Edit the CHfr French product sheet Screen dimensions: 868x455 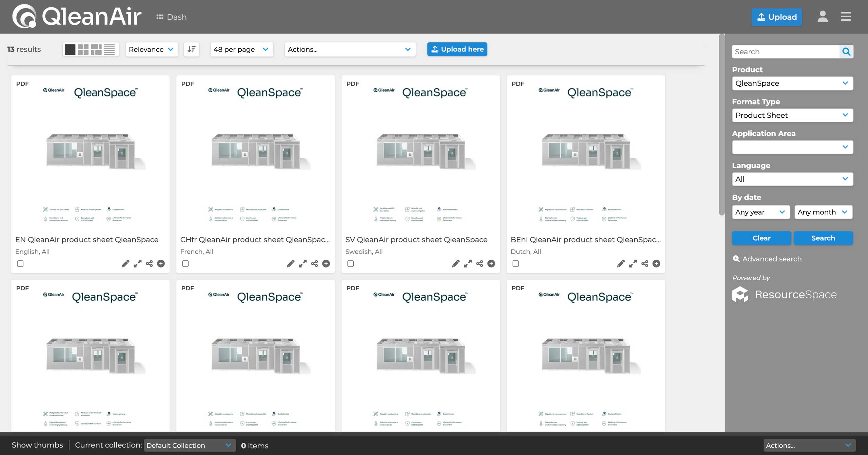coord(291,263)
